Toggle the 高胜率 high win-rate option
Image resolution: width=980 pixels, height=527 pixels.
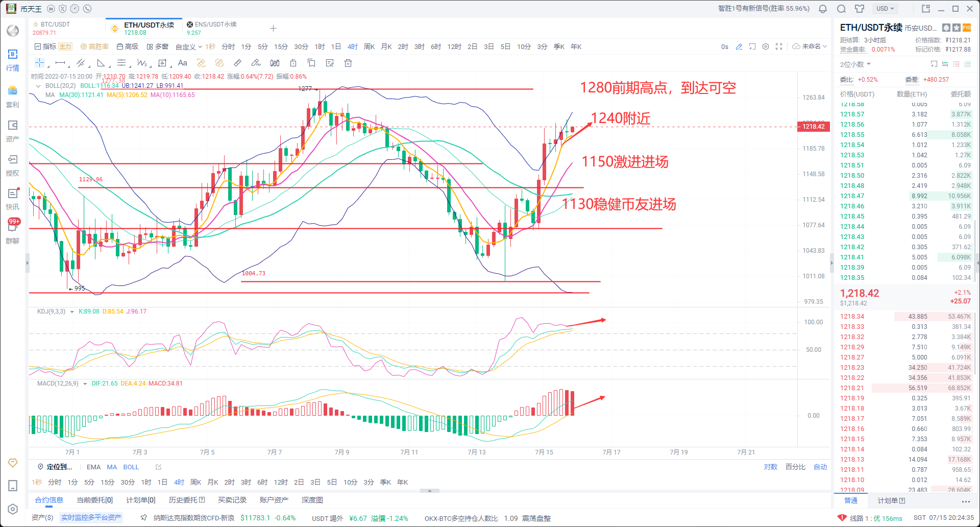pyautogui.click(x=94, y=46)
